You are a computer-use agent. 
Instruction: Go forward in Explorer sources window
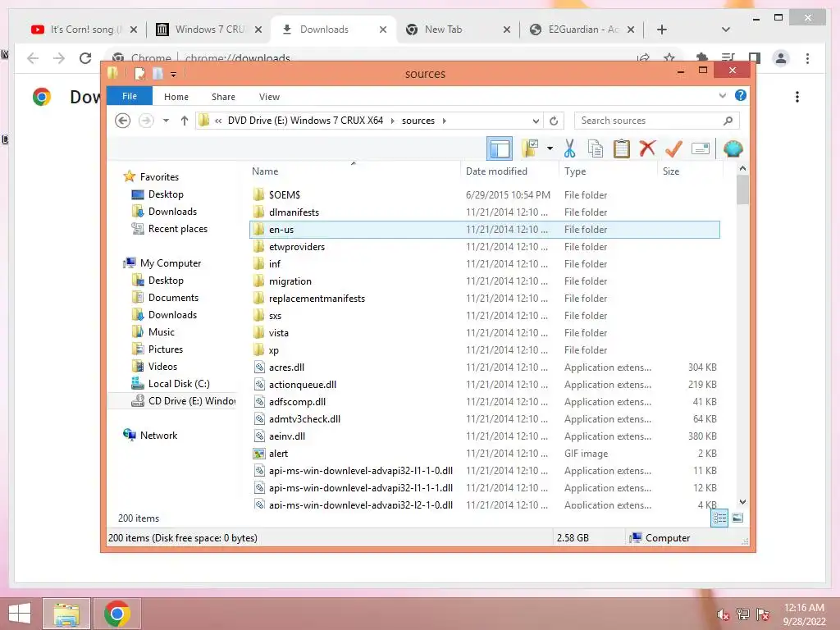146,121
